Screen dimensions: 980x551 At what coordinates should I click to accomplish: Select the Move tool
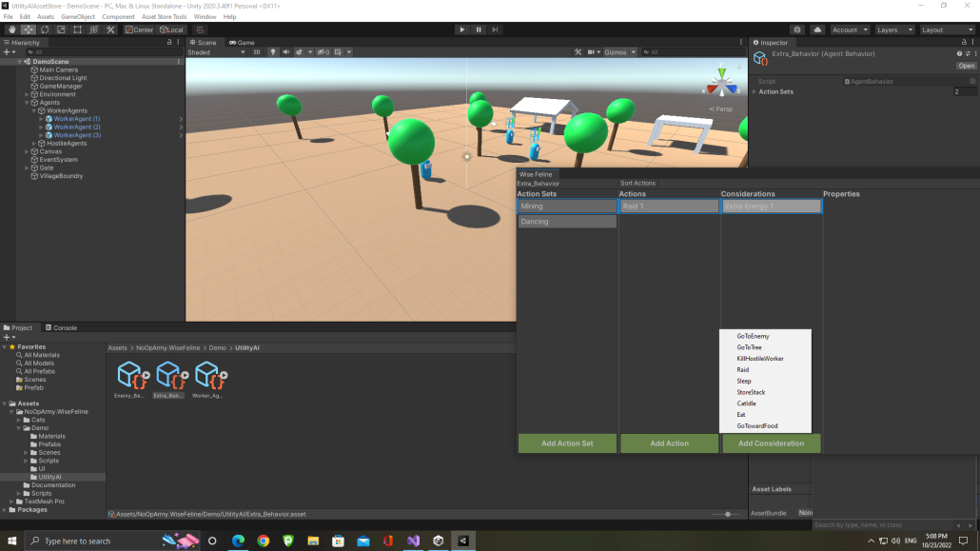tap(29, 29)
